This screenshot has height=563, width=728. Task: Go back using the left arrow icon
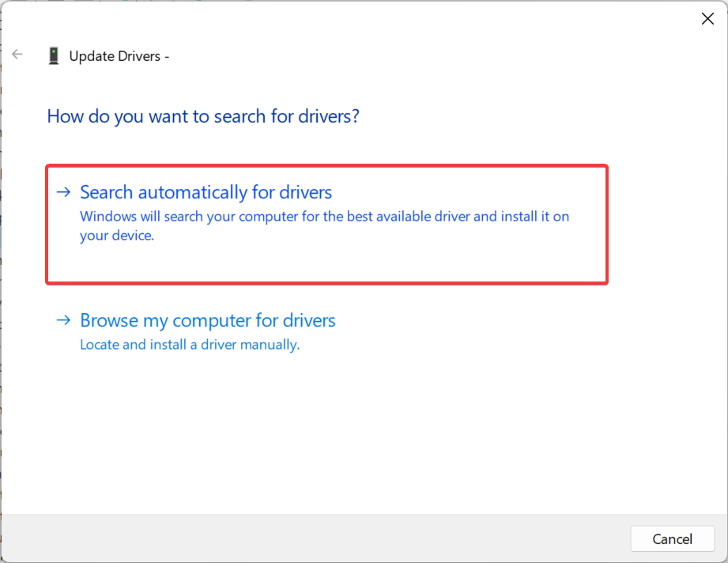pos(17,55)
